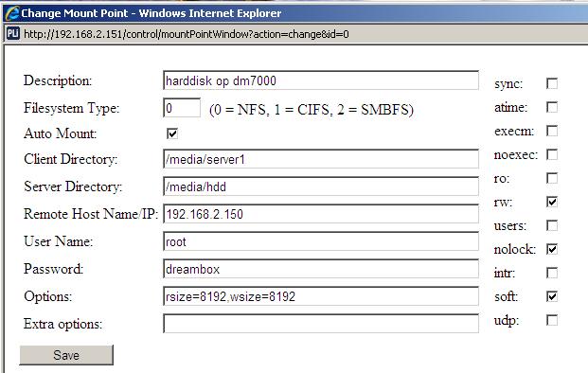Click the Remote Host Name/IP field

tap(321, 214)
